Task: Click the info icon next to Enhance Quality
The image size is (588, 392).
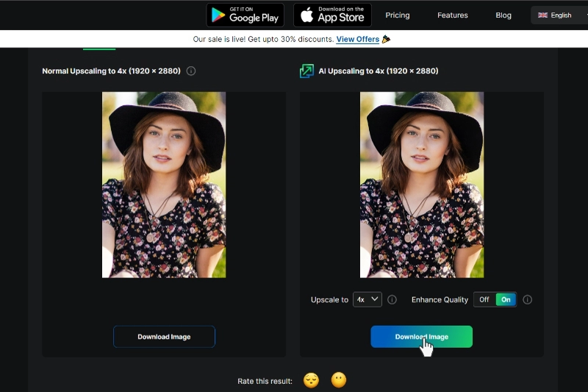Action: coord(527,300)
